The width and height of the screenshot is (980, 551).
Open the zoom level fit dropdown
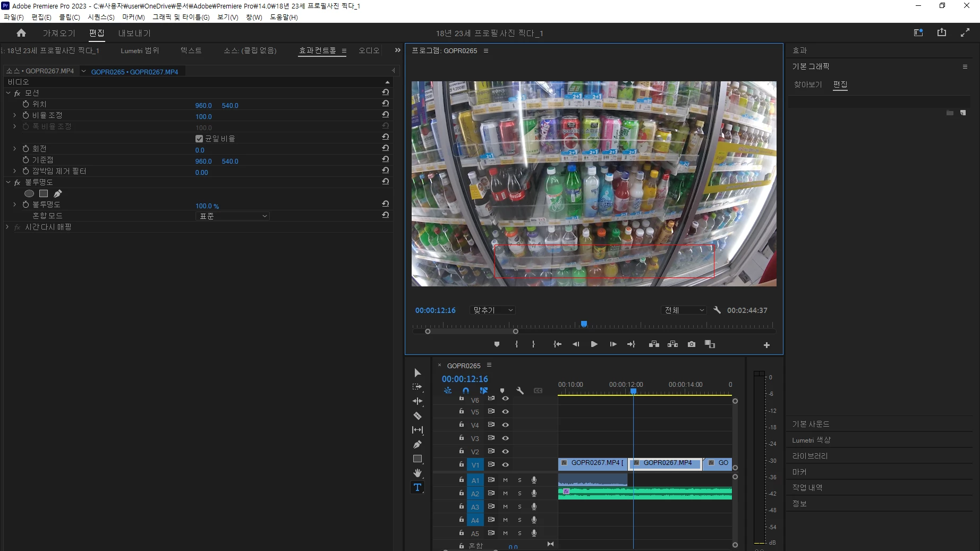pos(493,310)
